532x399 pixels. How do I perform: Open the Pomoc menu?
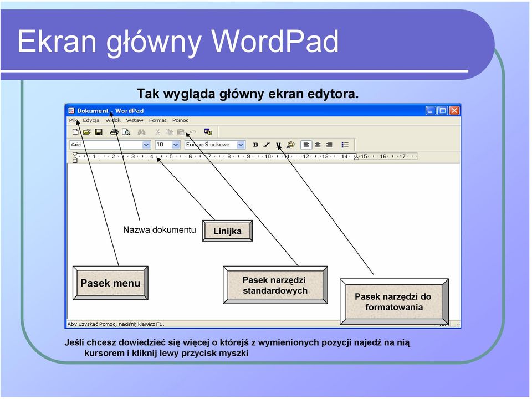pos(180,120)
